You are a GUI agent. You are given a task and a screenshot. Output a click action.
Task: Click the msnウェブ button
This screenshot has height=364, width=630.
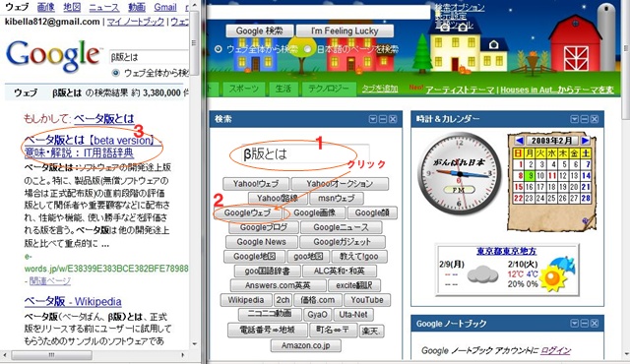pyautogui.click(x=337, y=199)
